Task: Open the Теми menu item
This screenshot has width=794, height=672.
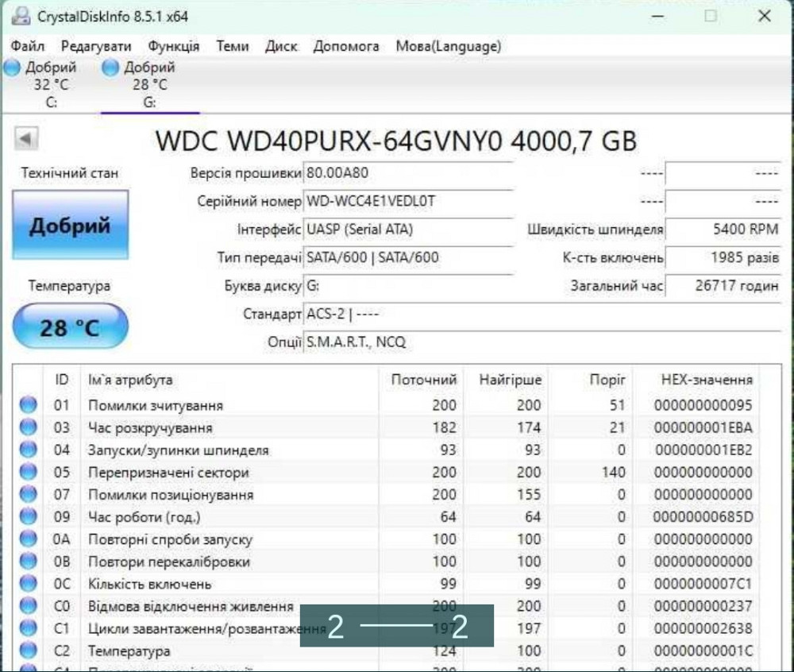Action: pos(233,46)
